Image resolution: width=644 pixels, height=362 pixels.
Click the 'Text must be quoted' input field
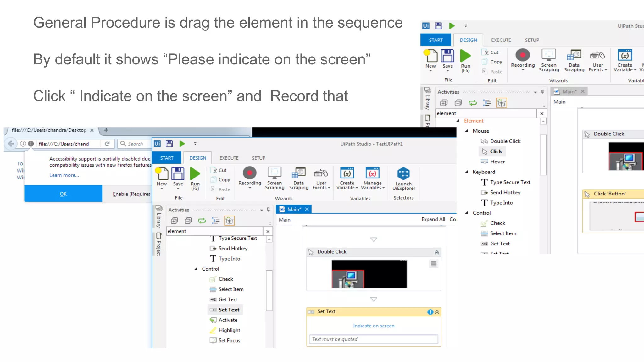[x=374, y=339]
